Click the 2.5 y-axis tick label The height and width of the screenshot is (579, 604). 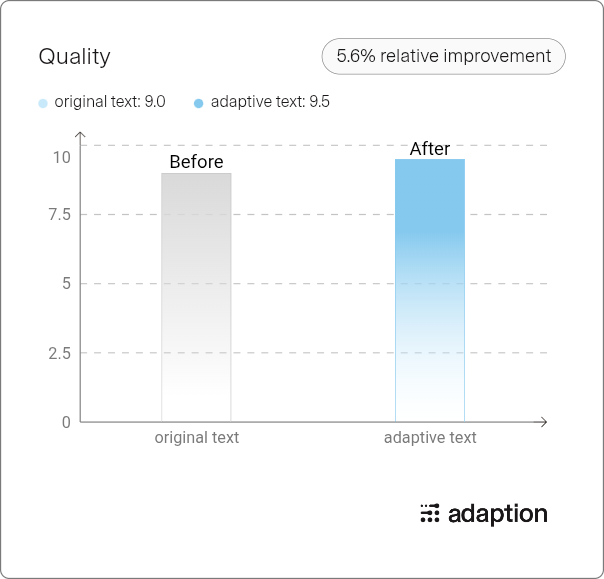[60, 353]
